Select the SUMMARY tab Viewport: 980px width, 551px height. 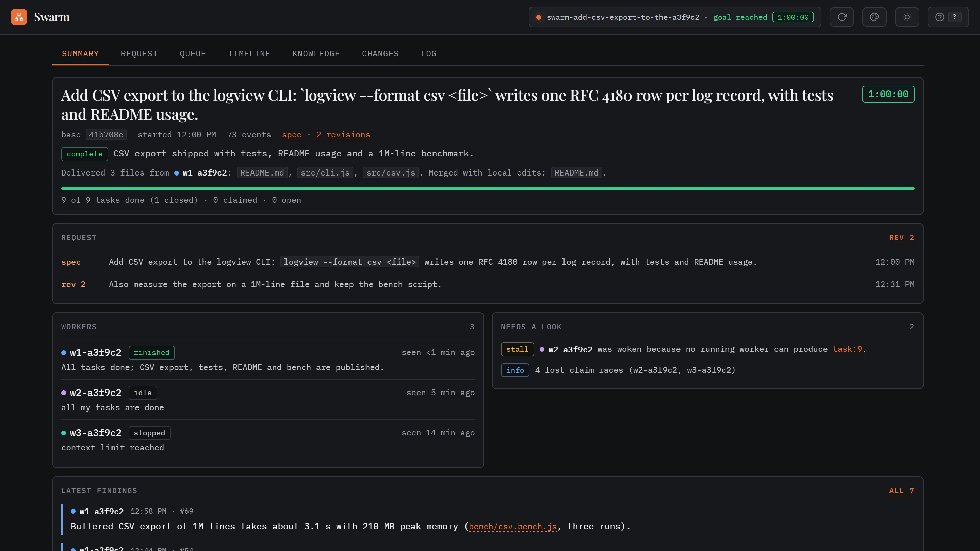[80, 54]
